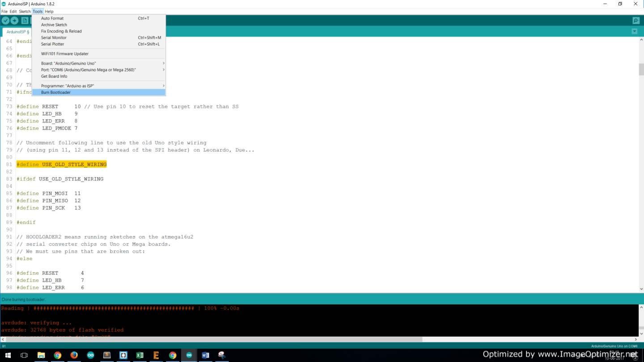This screenshot has width=644, height=362.
Task: Open the Sketch menu
Action: point(25,11)
